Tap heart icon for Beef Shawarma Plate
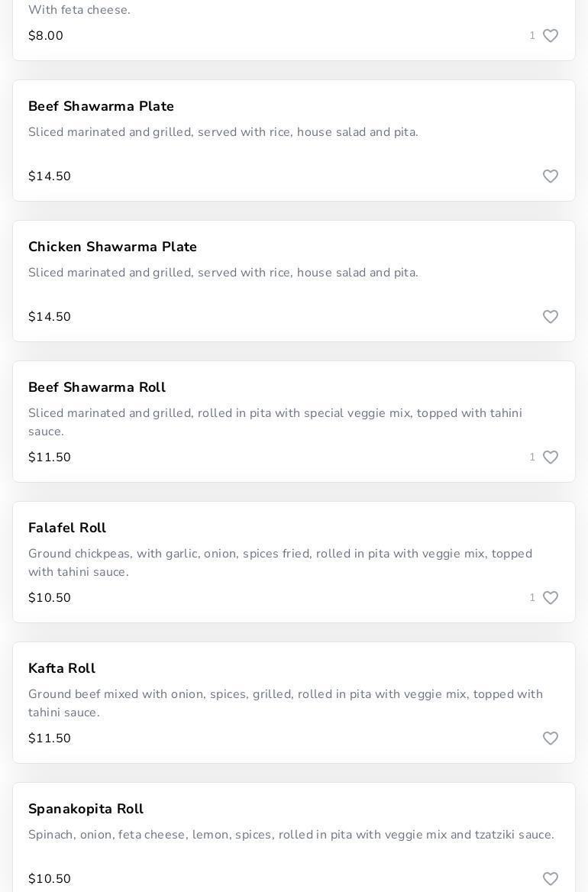The height and width of the screenshot is (892, 588). [x=550, y=176]
